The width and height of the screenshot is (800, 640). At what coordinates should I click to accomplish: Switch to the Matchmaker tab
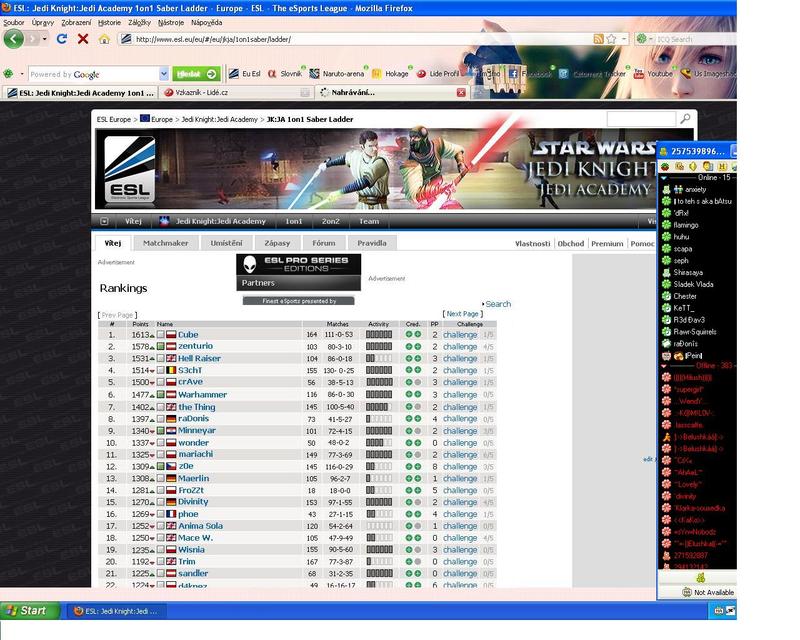pyautogui.click(x=165, y=243)
